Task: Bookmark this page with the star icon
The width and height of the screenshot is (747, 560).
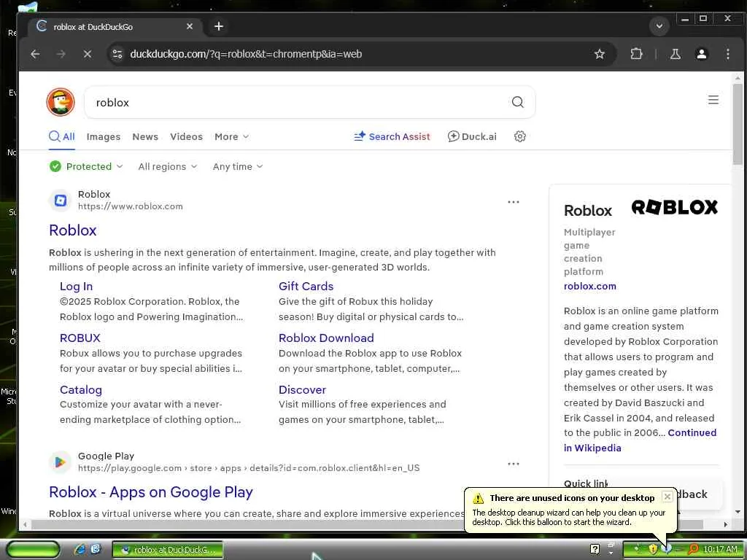Action: pos(600,54)
